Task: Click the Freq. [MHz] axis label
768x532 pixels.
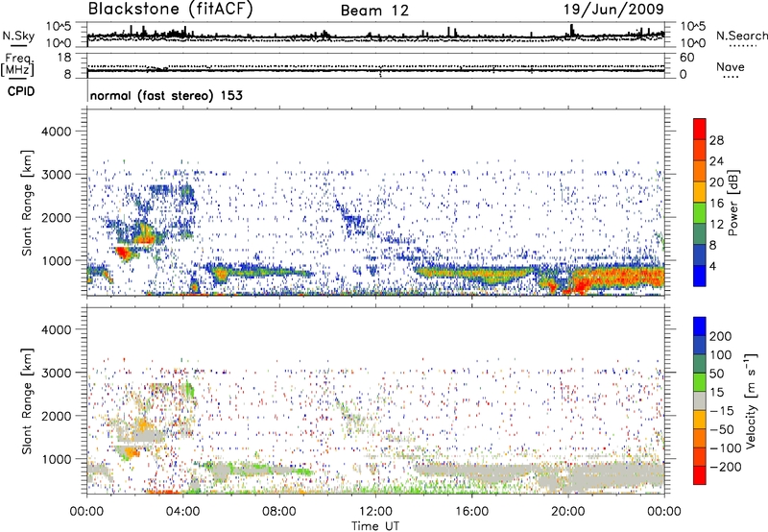Action: [17, 65]
